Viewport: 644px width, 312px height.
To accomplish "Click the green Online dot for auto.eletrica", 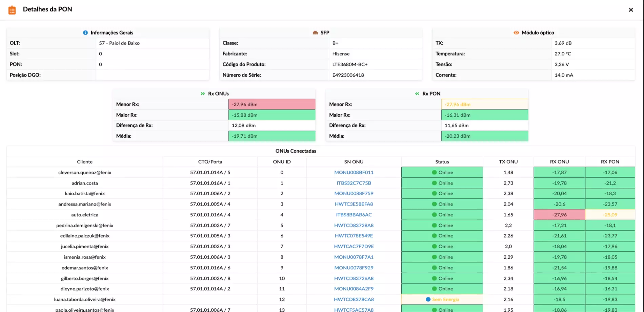I will point(434,215).
